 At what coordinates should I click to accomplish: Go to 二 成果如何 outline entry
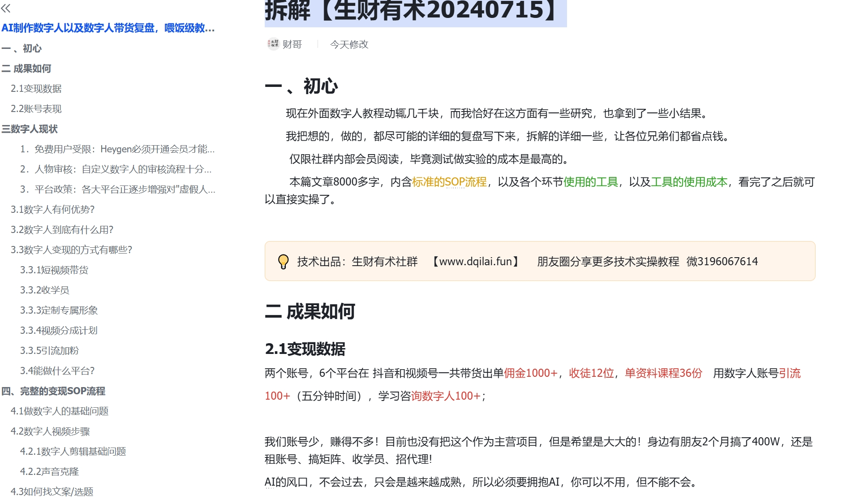click(26, 69)
